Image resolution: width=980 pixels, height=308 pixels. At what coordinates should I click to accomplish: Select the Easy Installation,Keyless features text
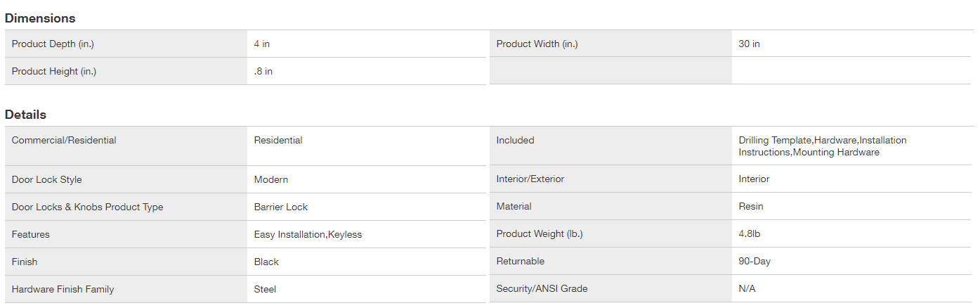tap(308, 234)
